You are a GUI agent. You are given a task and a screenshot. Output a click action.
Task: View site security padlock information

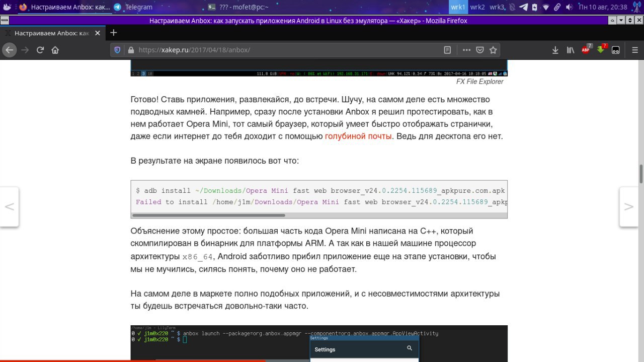131,50
